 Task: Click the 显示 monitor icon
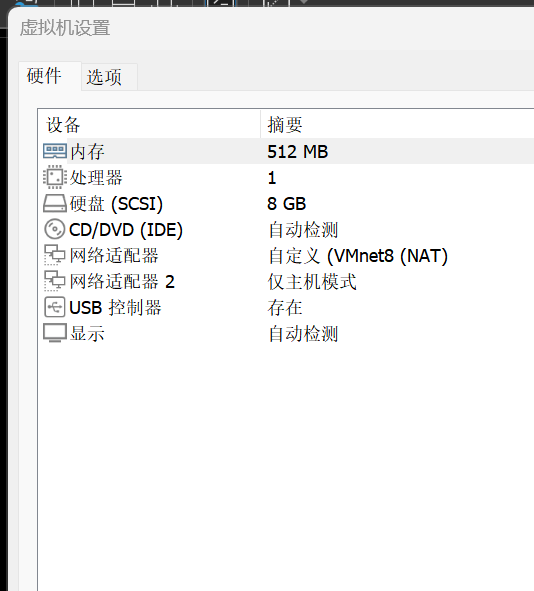point(55,333)
